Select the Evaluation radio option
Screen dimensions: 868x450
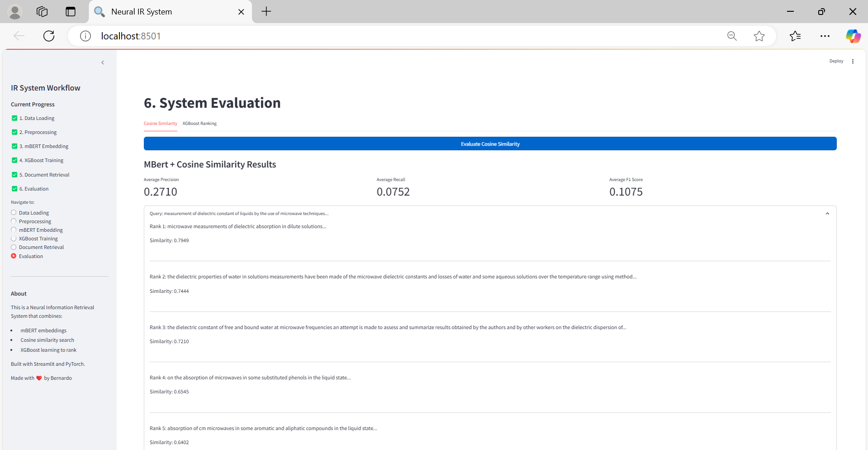(14, 256)
